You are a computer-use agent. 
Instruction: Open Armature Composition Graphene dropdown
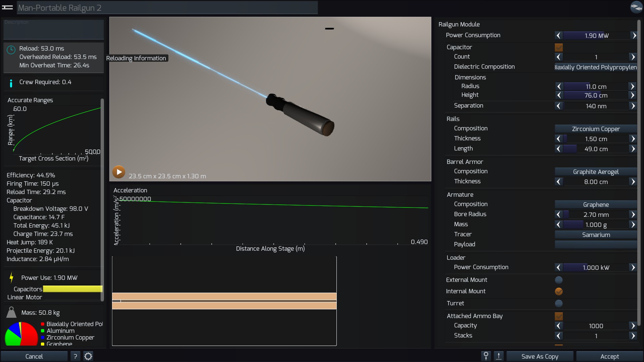point(596,204)
